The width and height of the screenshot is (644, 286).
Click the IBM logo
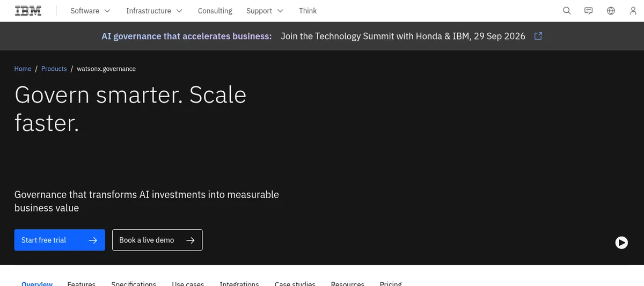point(28,11)
